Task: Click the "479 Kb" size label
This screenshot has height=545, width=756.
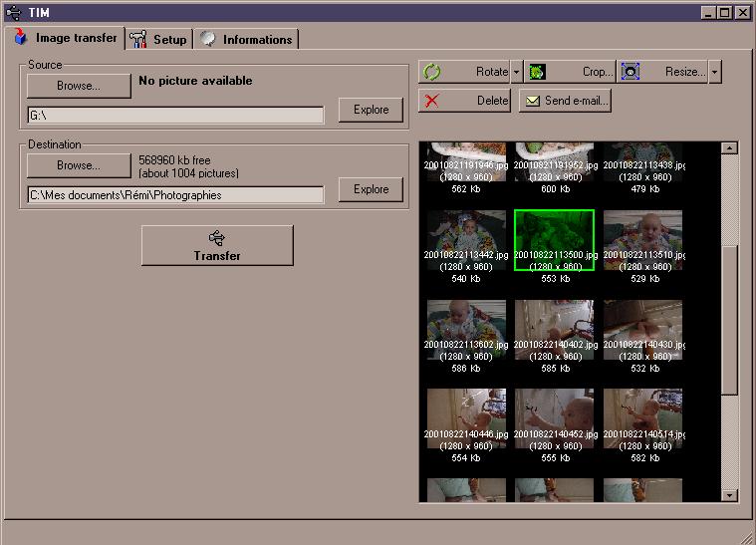Action: click(x=645, y=189)
